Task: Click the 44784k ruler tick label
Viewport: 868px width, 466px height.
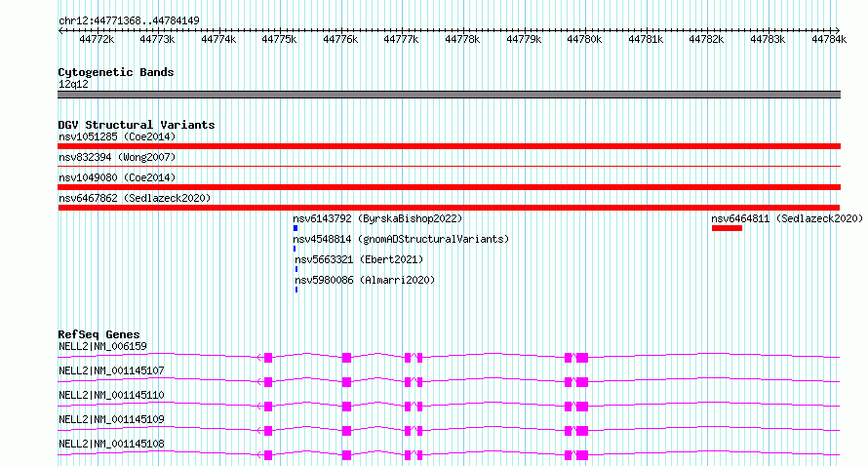Action: point(829,39)
